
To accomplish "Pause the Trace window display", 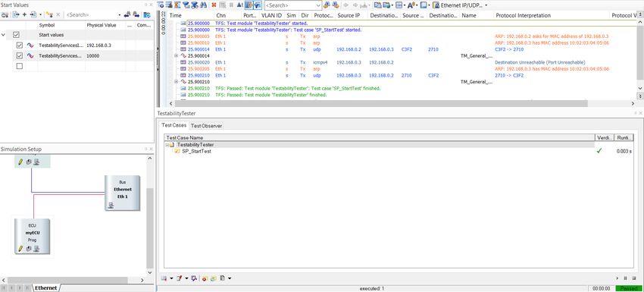I will [231, 5].
